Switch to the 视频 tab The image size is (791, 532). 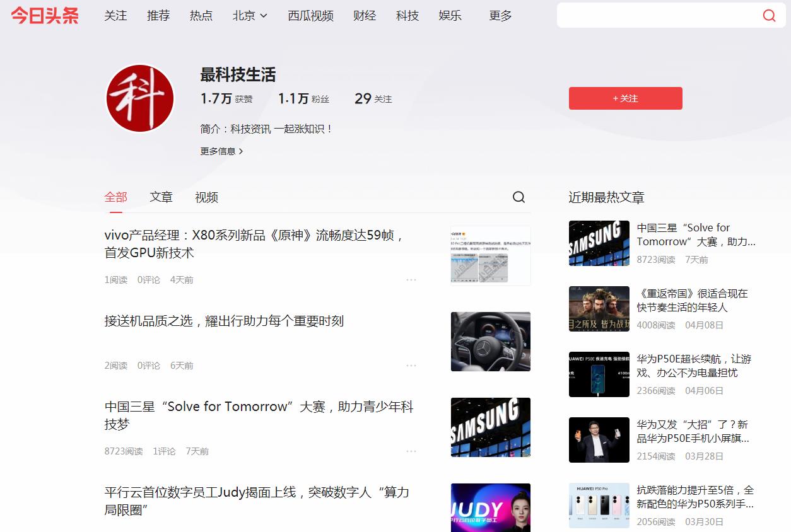coord(206,197)
